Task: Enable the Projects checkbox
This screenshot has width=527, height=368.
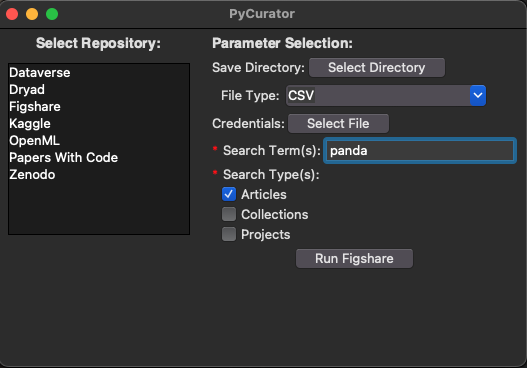Action: pos(229,234)
